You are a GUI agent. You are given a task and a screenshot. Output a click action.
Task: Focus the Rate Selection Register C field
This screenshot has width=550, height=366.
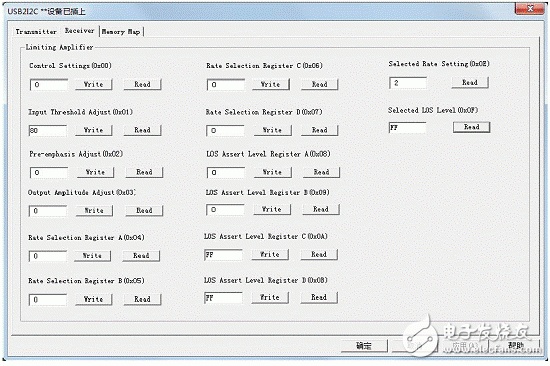click(x=226, y=85)
